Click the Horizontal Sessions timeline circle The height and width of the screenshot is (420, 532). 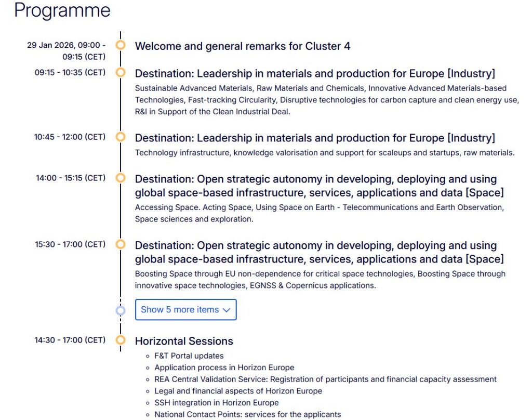[x=121, y=340]
